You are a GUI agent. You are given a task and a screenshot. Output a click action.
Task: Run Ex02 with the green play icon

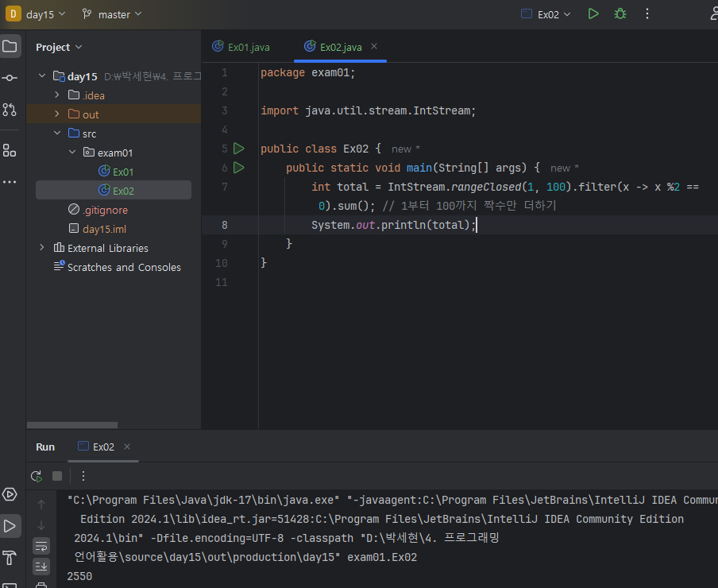point(593,14)
